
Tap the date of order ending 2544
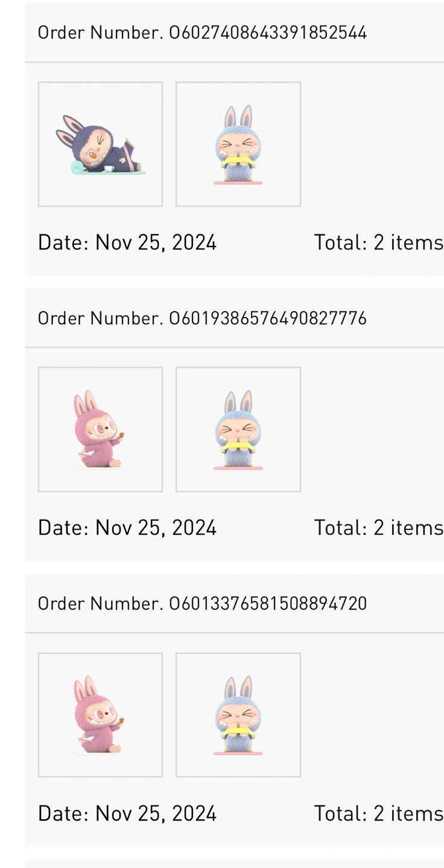click(127, 242)
